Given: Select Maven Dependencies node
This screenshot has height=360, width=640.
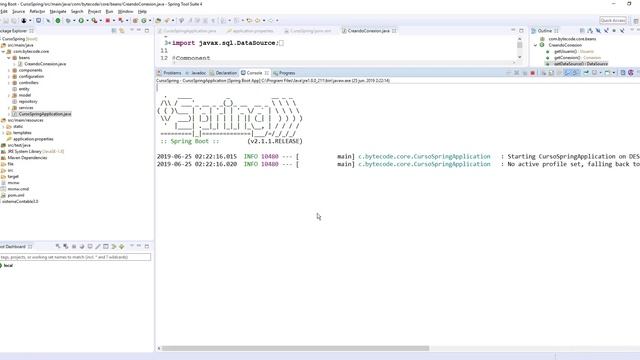Looking at the screenshot, I should click(27, 158).
